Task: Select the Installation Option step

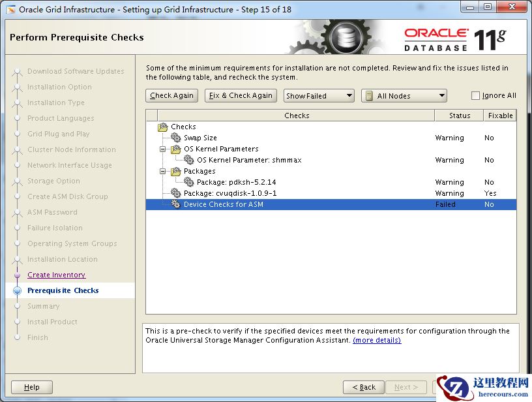Action: point(59,87)
